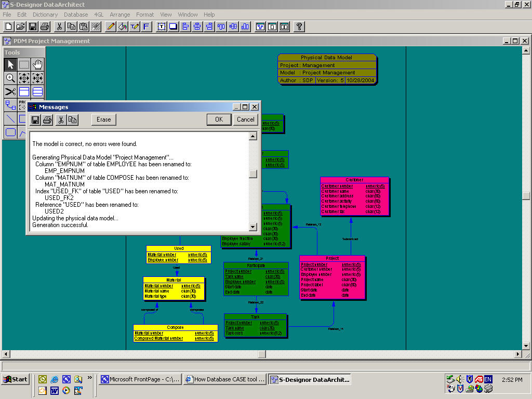Image resolution: width=532 pixels, height=399 pixels.
Task: Open the Arrange menu
Action: coord(120,15)
